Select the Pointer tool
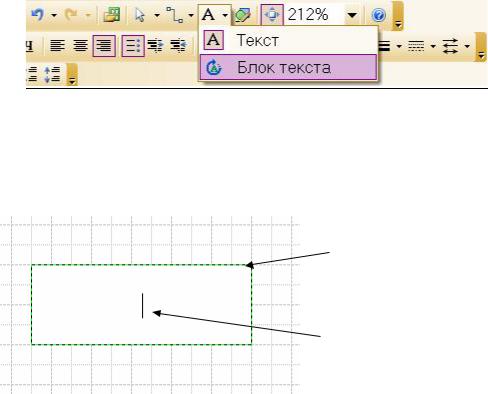Image resolution: width=488 pixels, height=394 pixels. coord(140,15)
